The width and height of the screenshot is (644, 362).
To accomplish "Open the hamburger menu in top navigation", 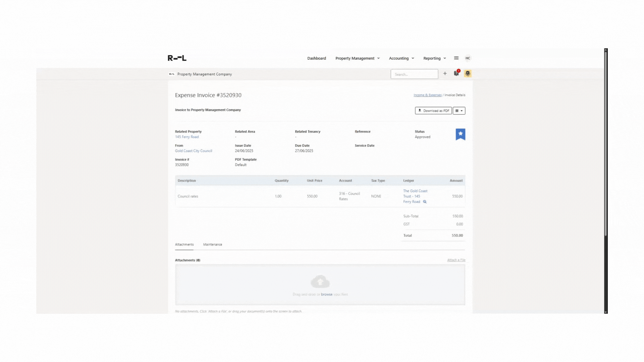I will pos(456,58).
